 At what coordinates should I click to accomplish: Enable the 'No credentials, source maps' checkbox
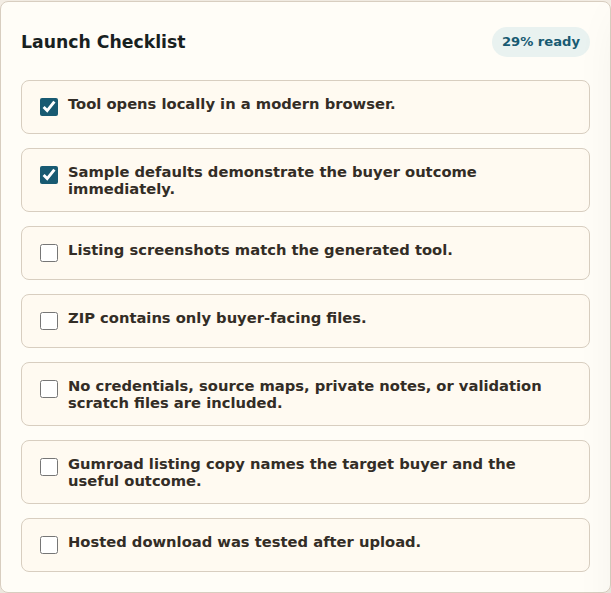(x=49, y=389)
